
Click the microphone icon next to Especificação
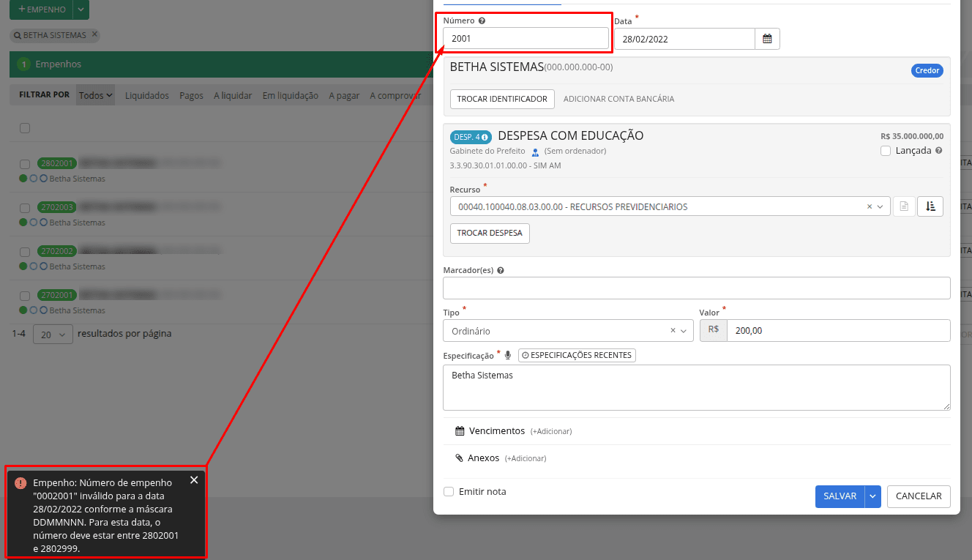click(x=508, y=355)
